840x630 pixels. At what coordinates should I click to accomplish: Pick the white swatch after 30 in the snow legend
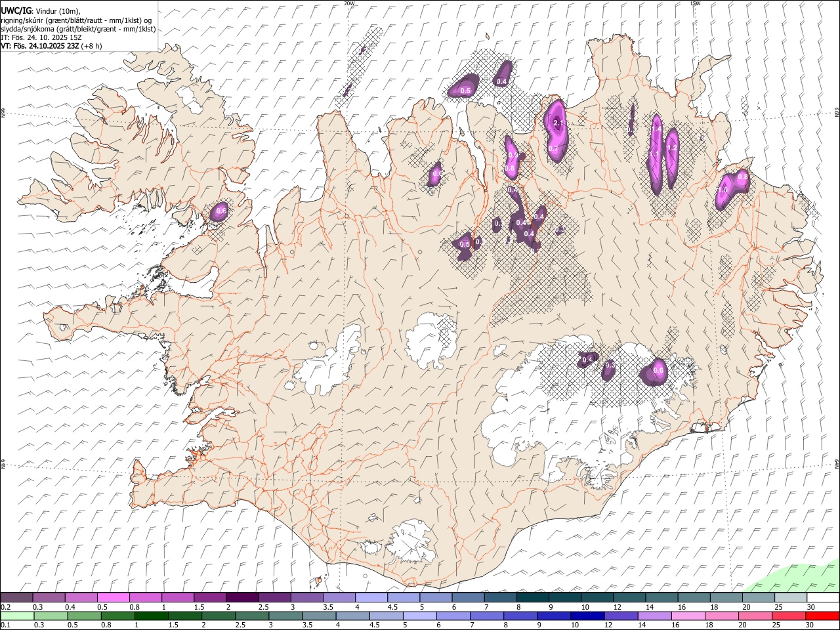[823, 598]
